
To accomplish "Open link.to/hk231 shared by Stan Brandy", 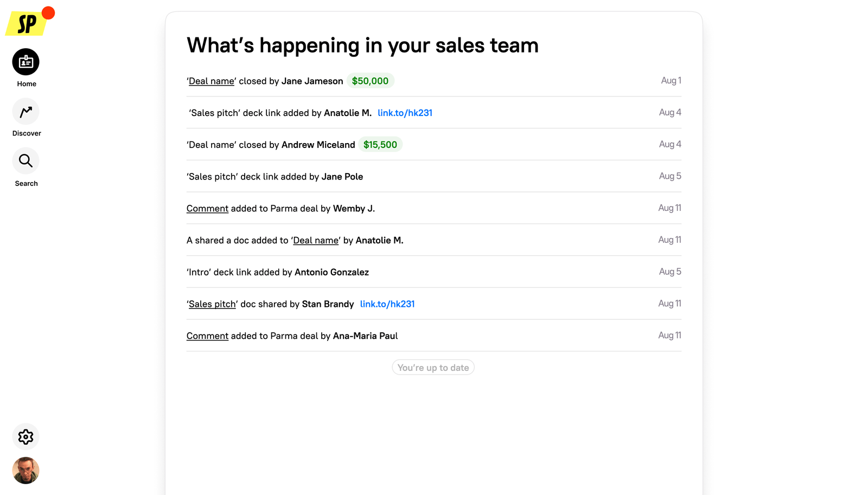I will click(387, 304).
